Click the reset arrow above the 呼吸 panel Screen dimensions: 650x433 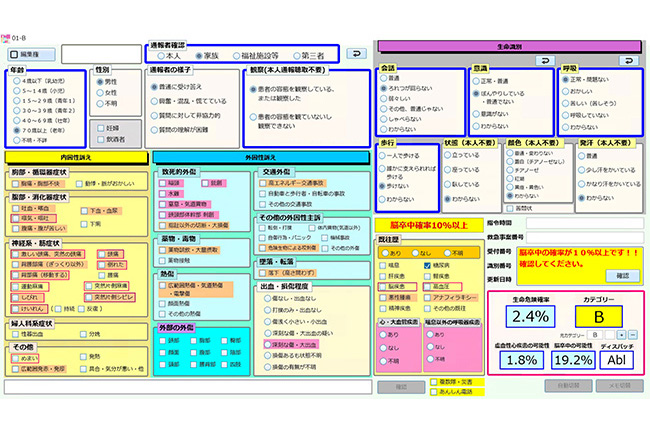(629, 60)
